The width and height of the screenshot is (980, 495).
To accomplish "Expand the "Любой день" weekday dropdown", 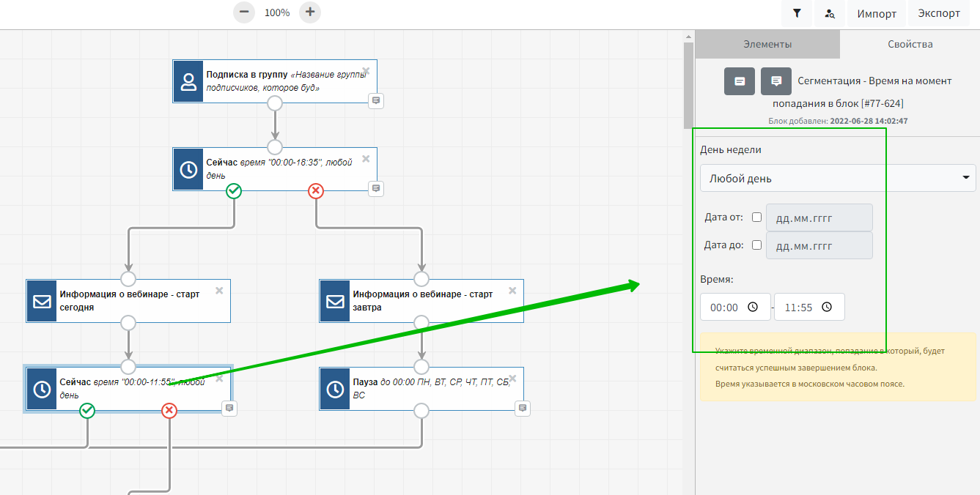I will tap(837, 178).
